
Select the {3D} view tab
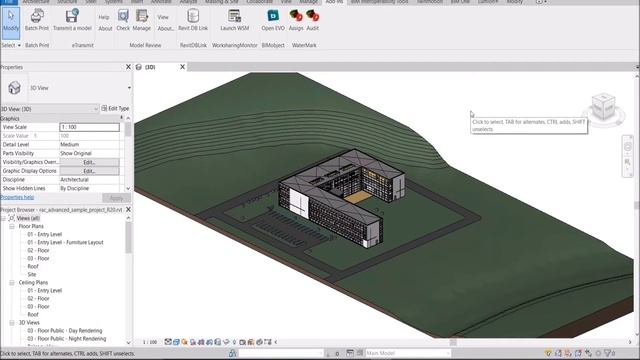click(x=150, y=67)
